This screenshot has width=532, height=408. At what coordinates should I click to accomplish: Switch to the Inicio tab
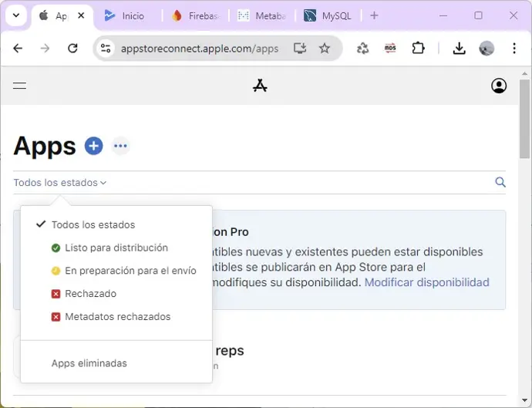click(128, 15)
